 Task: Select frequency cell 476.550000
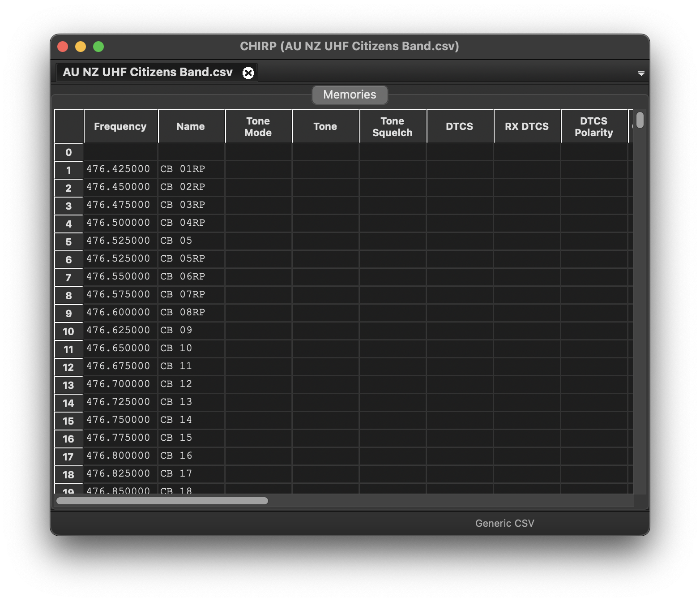tap(121, 277)
